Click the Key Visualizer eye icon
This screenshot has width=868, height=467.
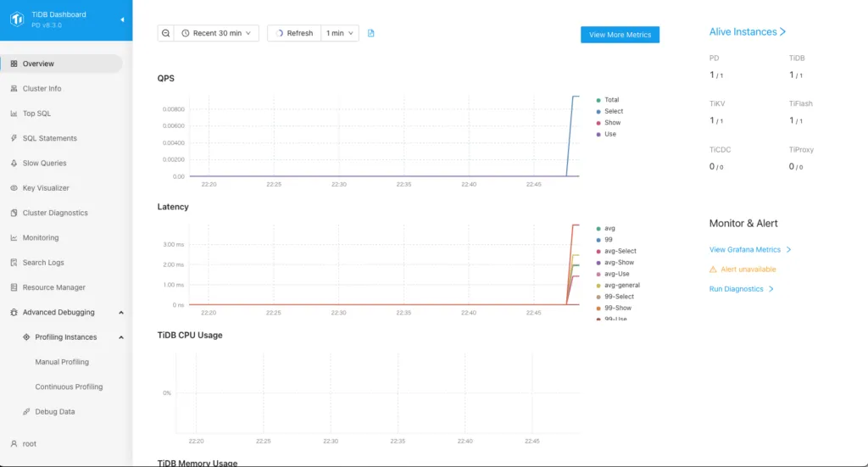click(x=14, y=188)
